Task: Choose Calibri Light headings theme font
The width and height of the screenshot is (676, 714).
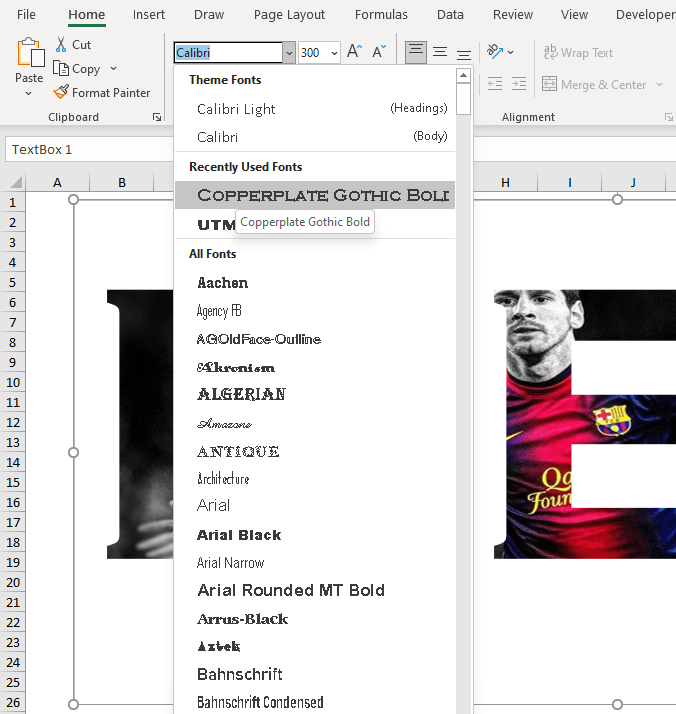Action: pos(315,109)
